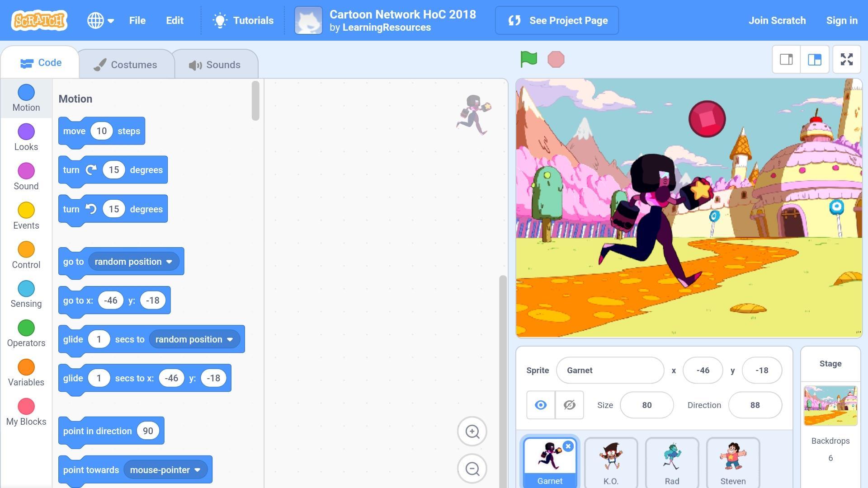Screen dimensions: 868x488
Task: Toggle Garnet sprite visibility eye icon
Action: [x=541, y=404]
